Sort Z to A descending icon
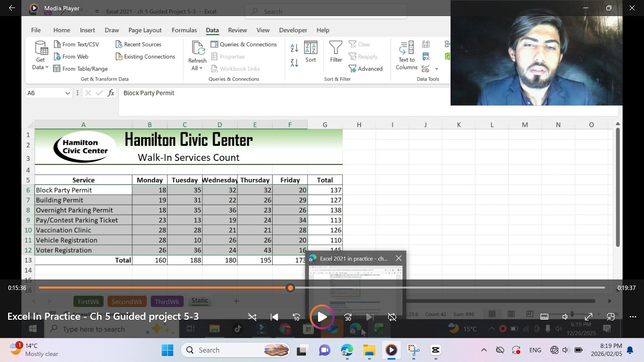Image resolution: width=644 pixels, height=362 pixels. [294, 63]
